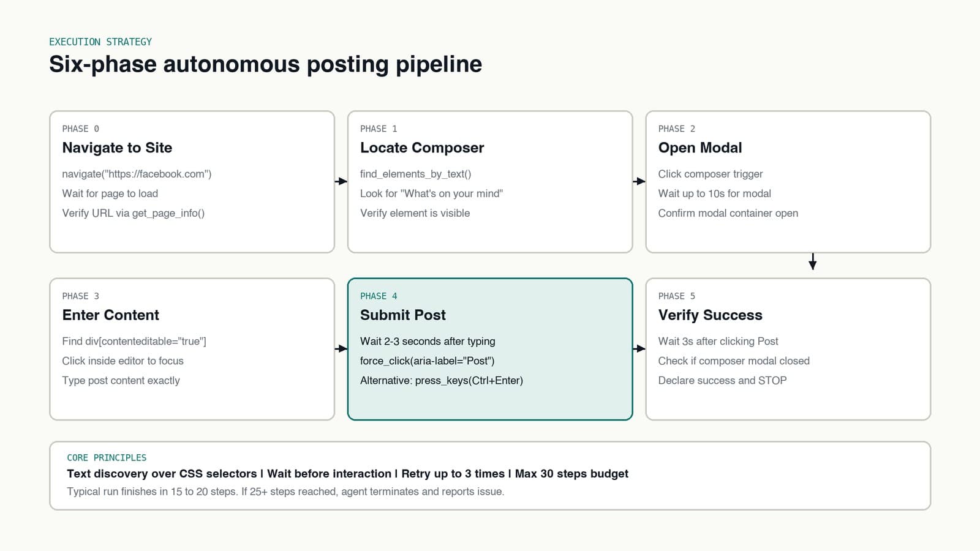Click "Declare success and STOP" line
The image size is (980, 551).
click(722, 380)
